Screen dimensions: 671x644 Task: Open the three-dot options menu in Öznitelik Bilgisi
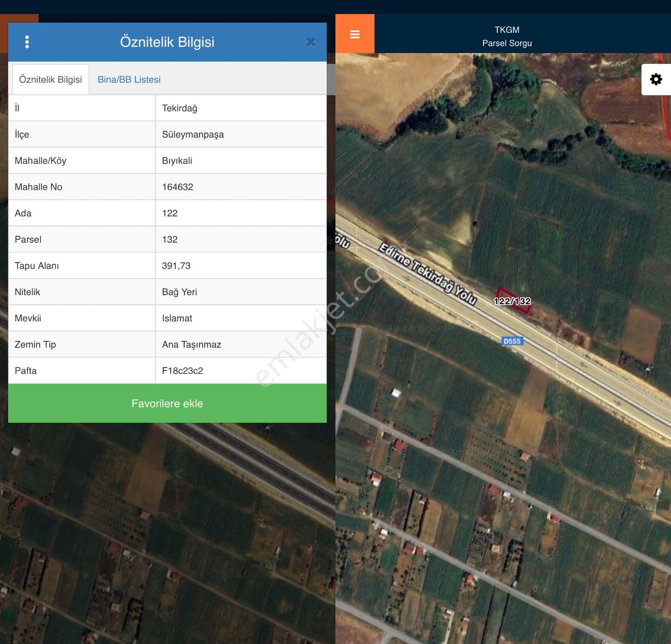[27, 42]
